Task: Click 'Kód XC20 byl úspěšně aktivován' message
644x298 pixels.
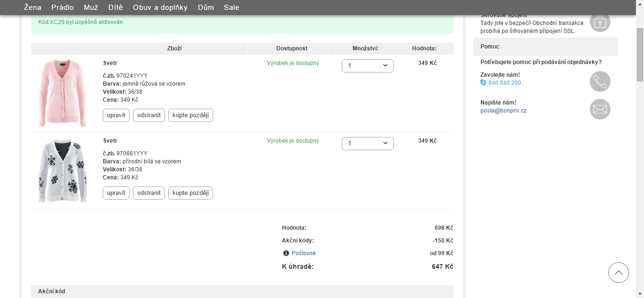Action: 81,22
